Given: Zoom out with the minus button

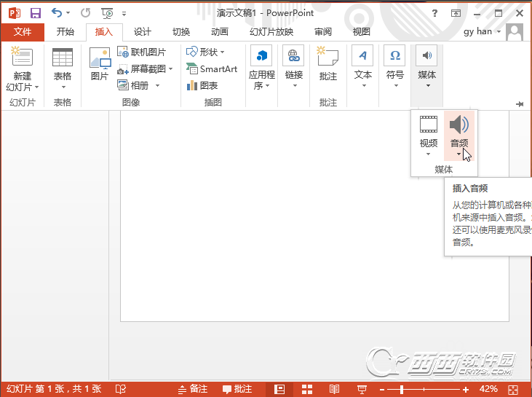Looking at the screenshot, I should pyautogui.click(x=382, y=390).
